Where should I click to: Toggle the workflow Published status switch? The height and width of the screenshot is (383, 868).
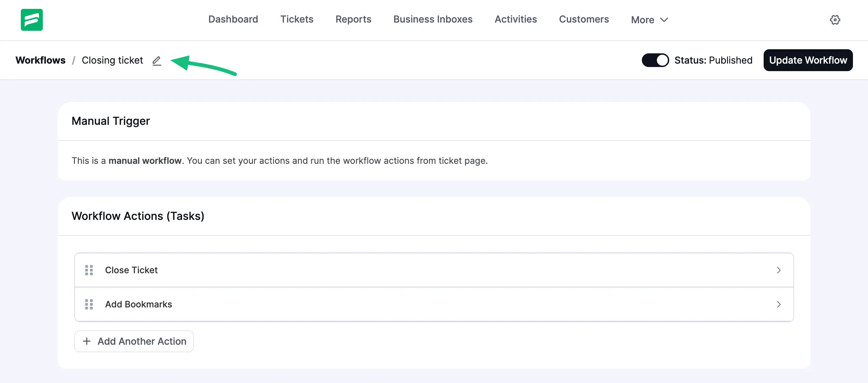click(x=655, y=60)
